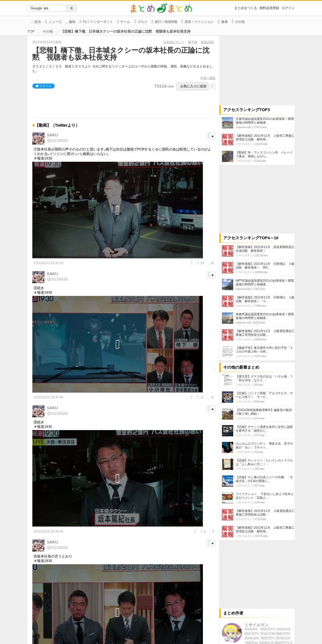Open the まとめまとめ site logo
Screen dimensions: 322x644
161,8
